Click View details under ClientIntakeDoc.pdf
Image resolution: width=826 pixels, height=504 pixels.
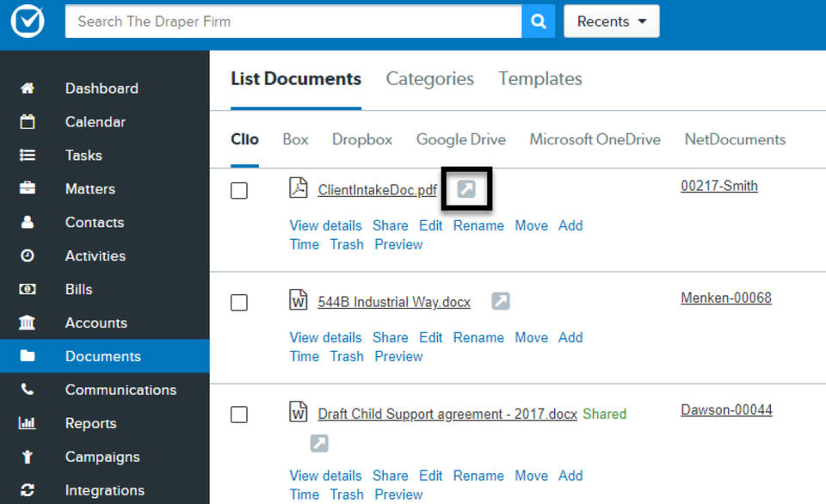[325, 225]
